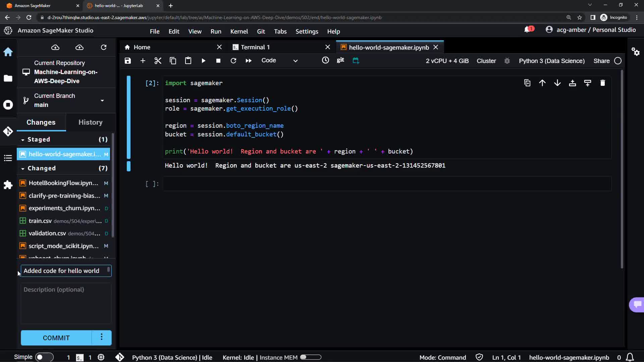Switch to the History tab
This screenshot has height=362, width=644.
coord(90,122)
